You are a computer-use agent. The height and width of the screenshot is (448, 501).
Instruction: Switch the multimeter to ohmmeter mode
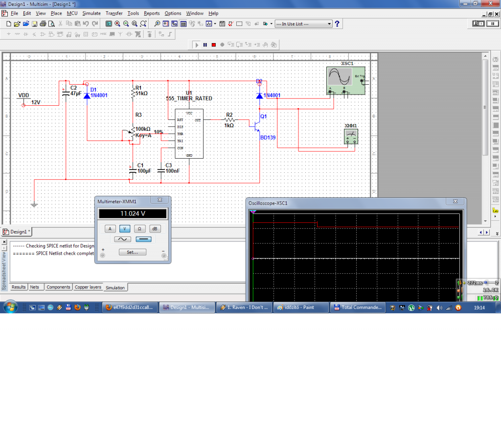tap(139, 229)
